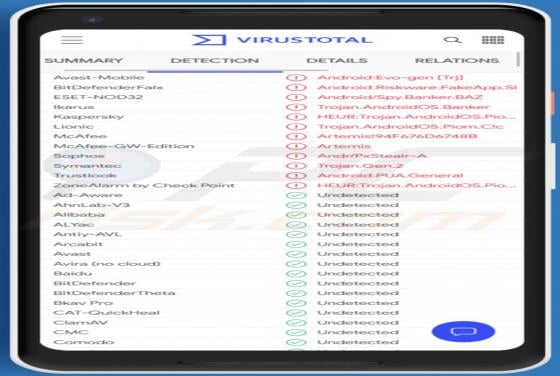Click the Android.Riskware.FakeApp detection
This screenshot has width=560, height=376.
(x=417, y=87)
